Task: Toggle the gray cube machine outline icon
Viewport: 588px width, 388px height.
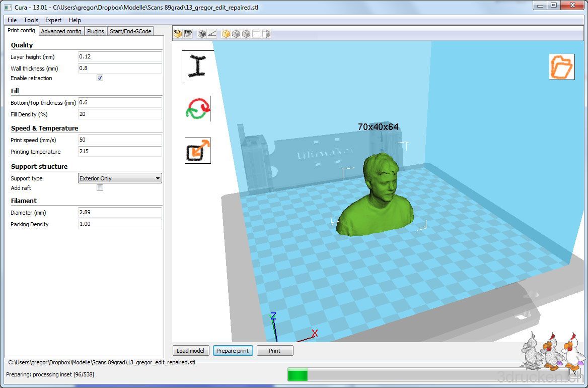Action: [x=202, y=34]
